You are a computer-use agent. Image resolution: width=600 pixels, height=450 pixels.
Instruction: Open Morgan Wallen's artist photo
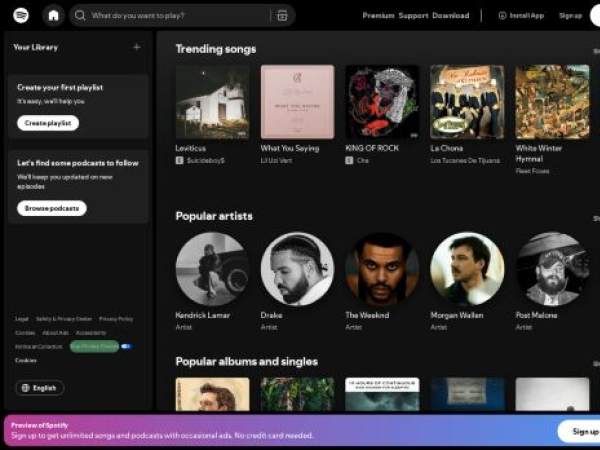(467, 269)
